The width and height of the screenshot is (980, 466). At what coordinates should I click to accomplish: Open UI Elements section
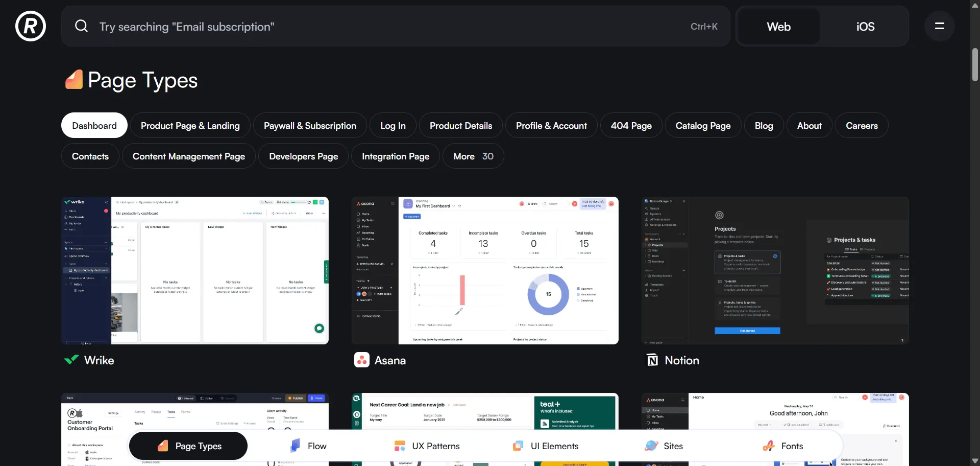point(546,446)
